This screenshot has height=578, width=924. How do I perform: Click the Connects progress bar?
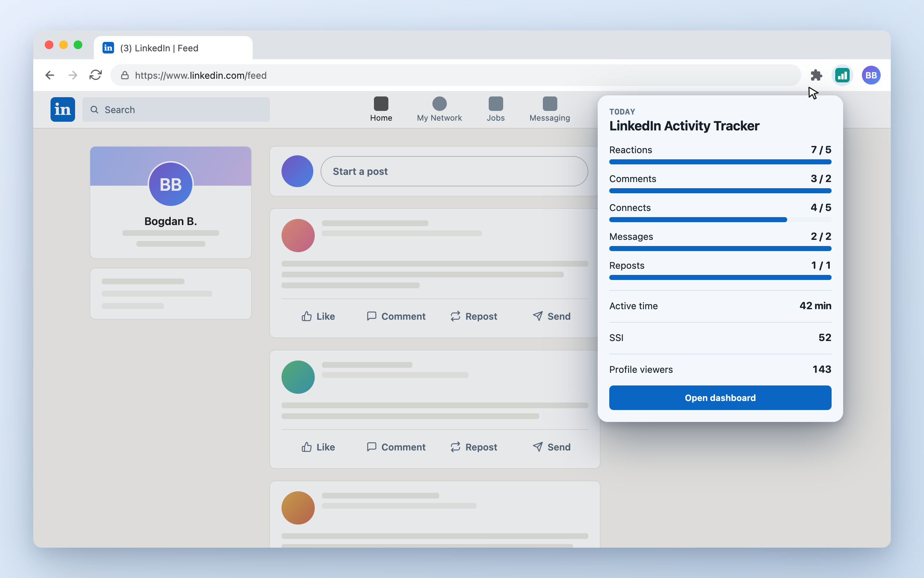coord(720,220)
